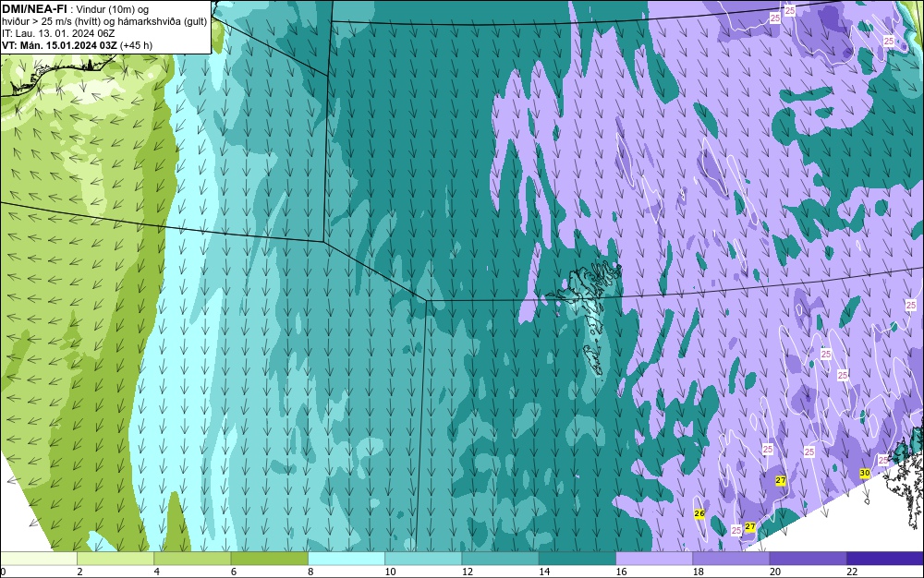Image resolution: width=924 pixels, height=578 pixels.
Task: Click the legend scale number 2
Action: coord(79,572)
